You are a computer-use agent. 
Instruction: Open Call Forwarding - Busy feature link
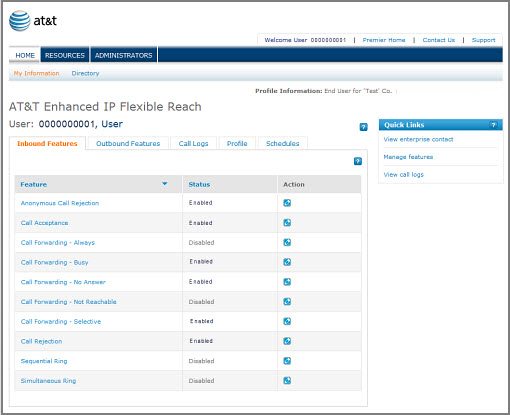(x=54, y=262)
